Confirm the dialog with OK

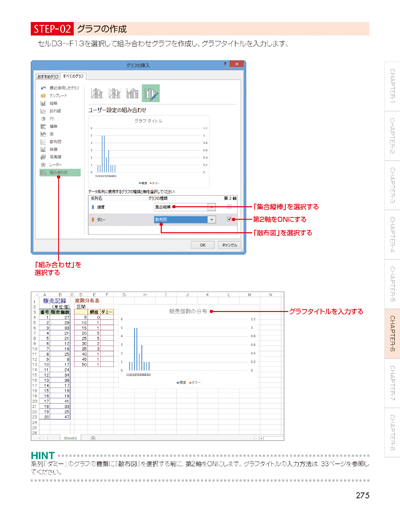pyautogui.click(x=203, y=245)
